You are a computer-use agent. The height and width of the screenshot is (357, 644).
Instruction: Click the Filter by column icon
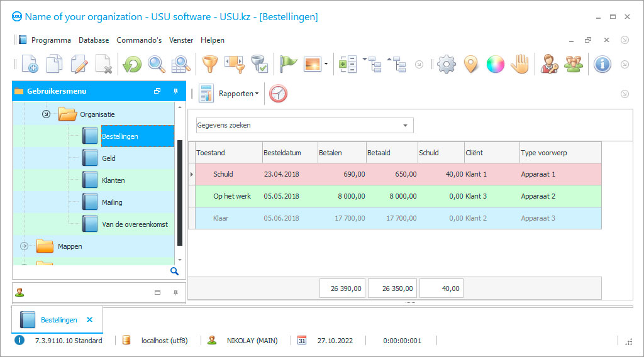tap(235, 64)
